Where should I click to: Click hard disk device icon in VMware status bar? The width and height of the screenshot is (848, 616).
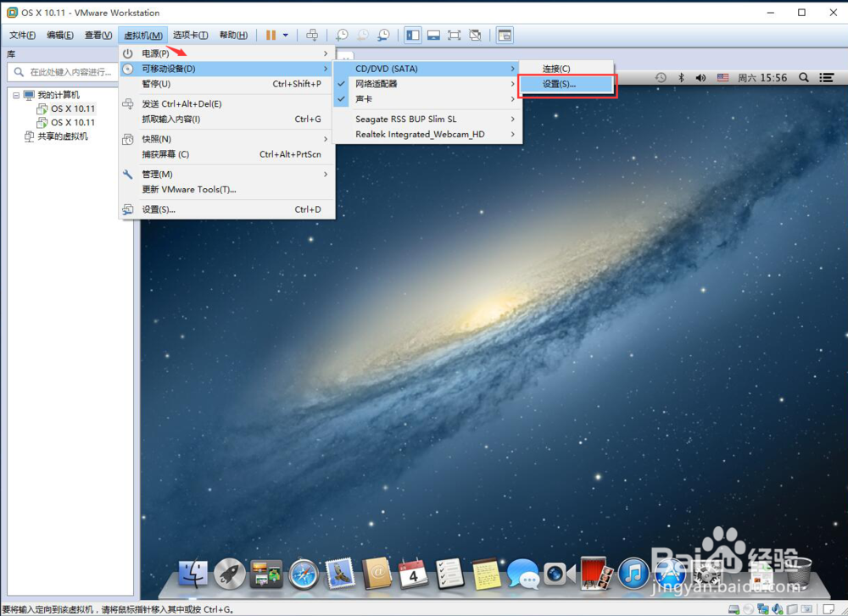tap(734, 609)
